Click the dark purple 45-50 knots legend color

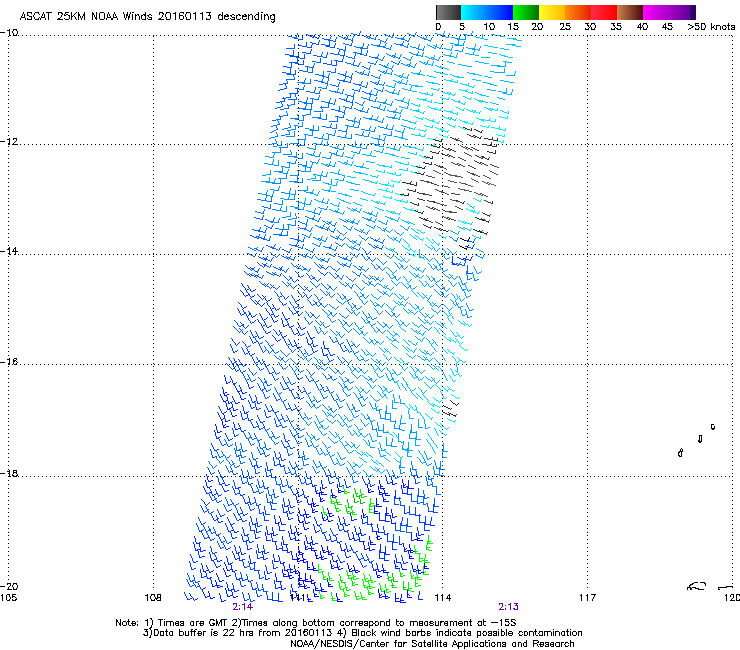(x=682, y=12)
